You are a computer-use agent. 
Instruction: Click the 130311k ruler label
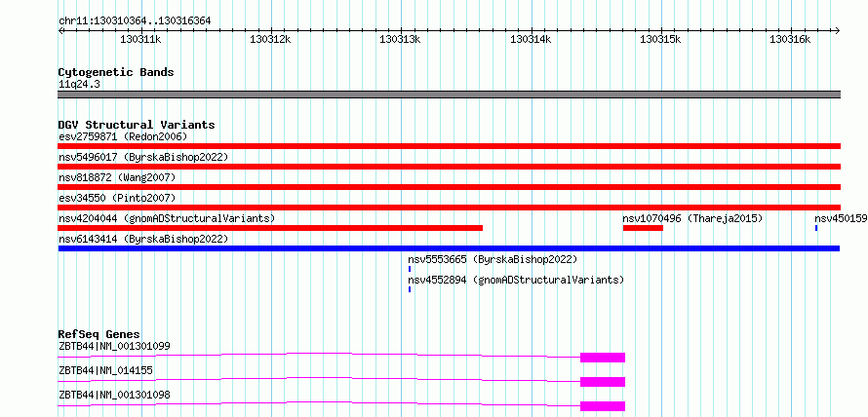(x=140, y=39)
